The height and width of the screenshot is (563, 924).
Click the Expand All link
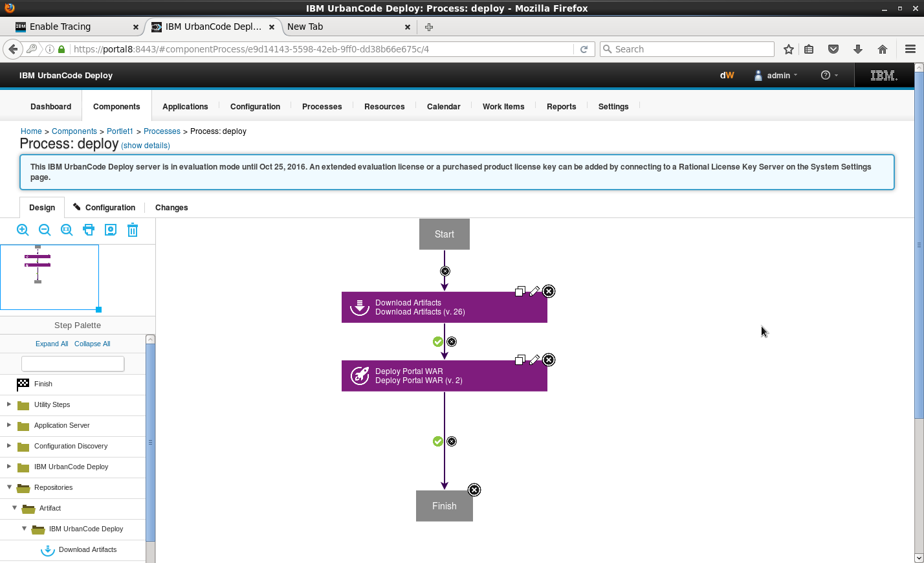52,344
